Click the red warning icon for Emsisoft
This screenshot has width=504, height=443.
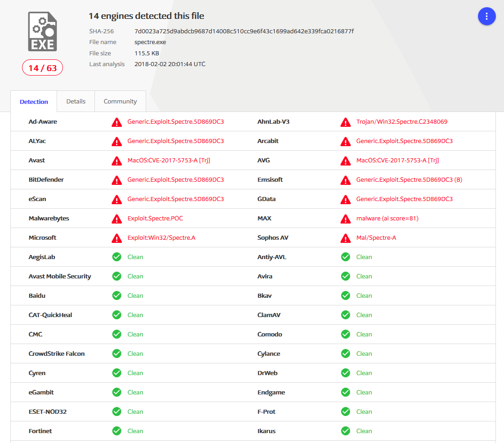346,180
